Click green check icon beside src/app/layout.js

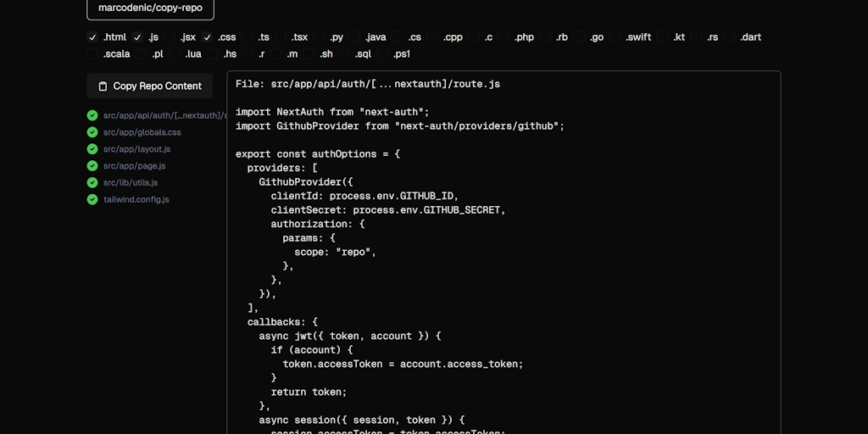click(92, 149)
